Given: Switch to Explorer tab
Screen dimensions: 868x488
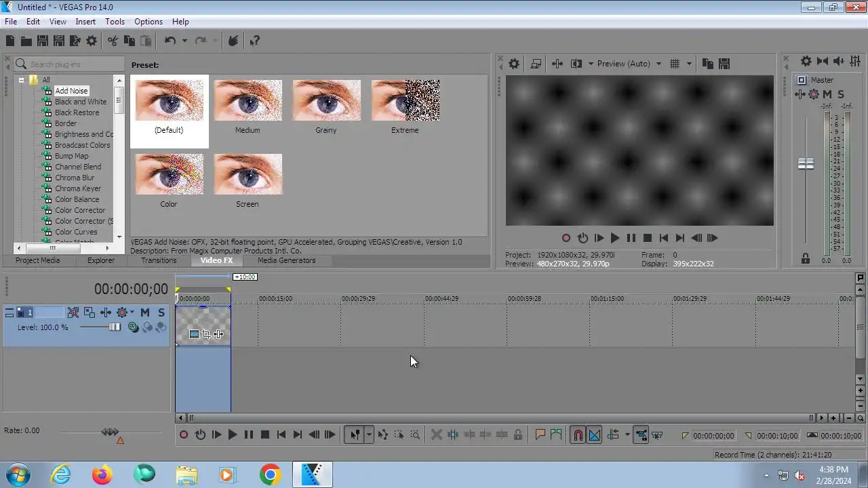Looking at the screenshot, I should tap(101, 260).
